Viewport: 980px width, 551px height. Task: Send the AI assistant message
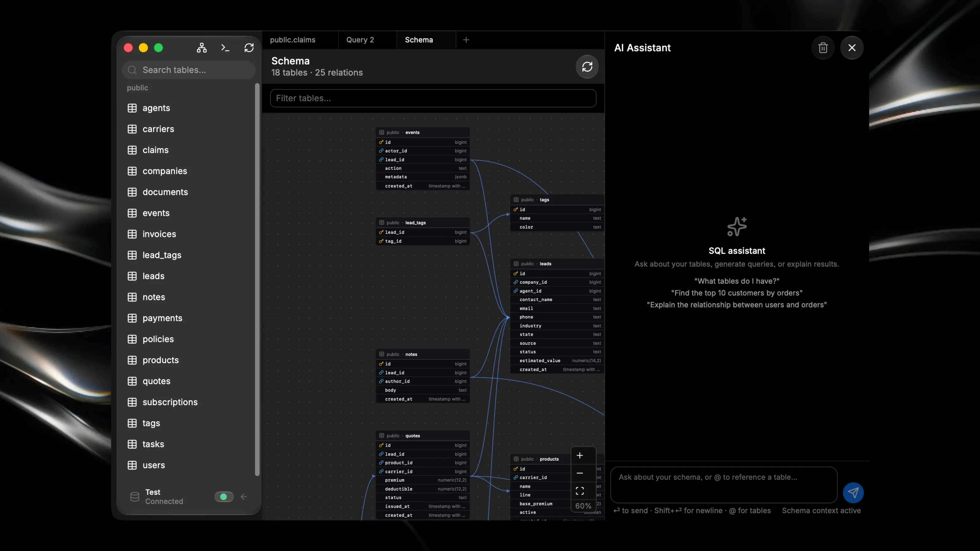pyautogui.click(x=853, y=493)
